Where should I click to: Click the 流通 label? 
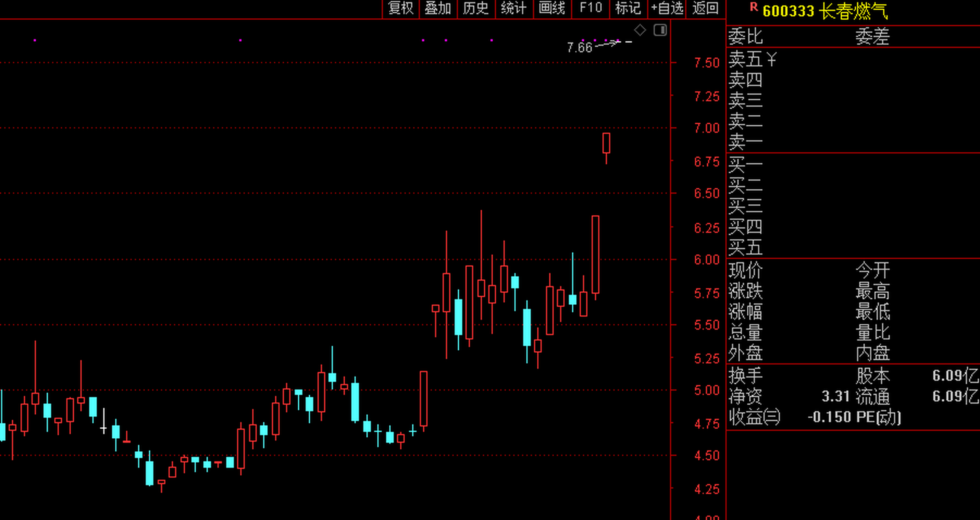pyautogui.click(x=872, y=396)
